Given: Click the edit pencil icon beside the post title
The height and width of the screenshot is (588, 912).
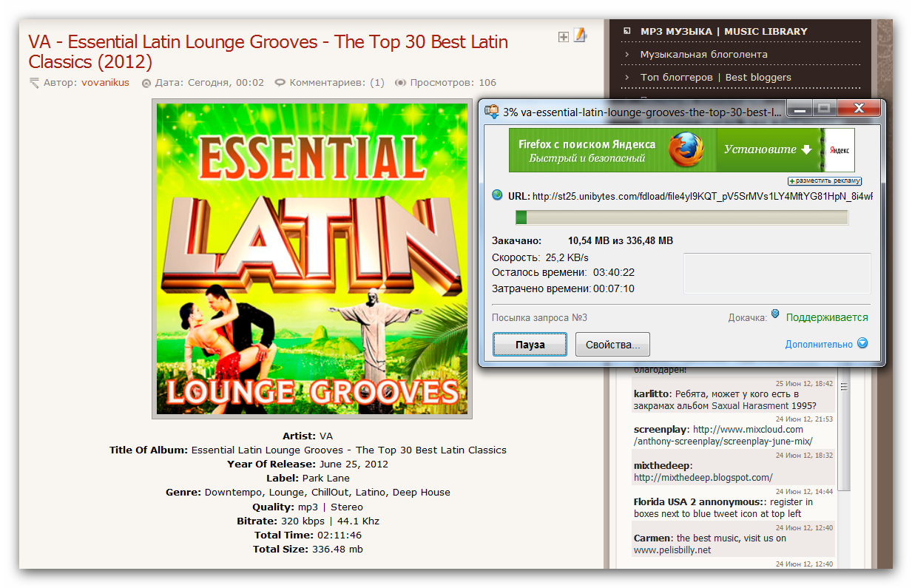Looking at the screenshot, I should 580,35.
